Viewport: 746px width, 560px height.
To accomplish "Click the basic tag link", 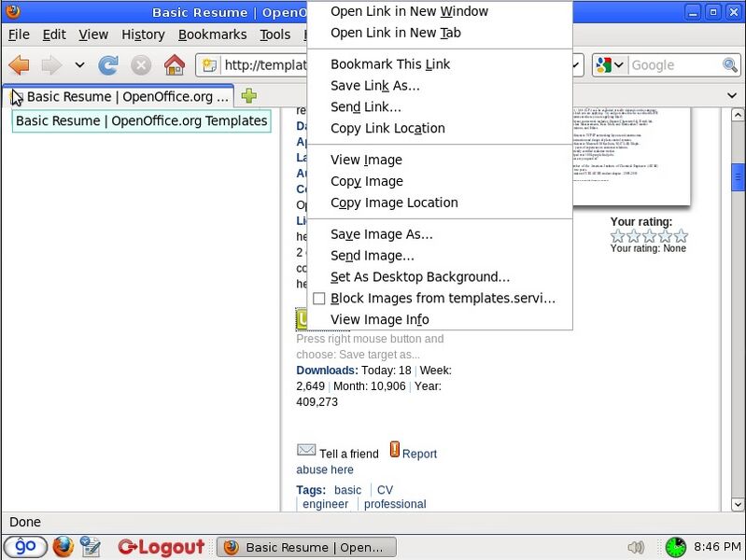I will 347,490.
